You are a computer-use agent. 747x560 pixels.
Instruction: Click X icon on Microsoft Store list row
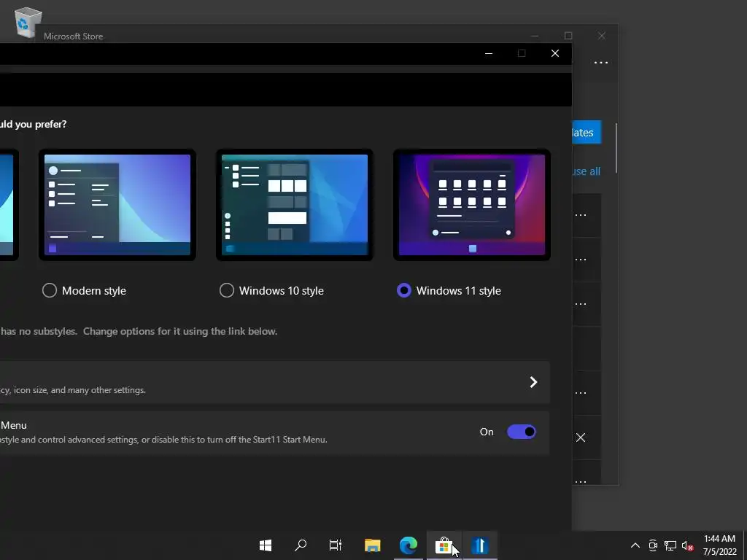click(580, 437)
